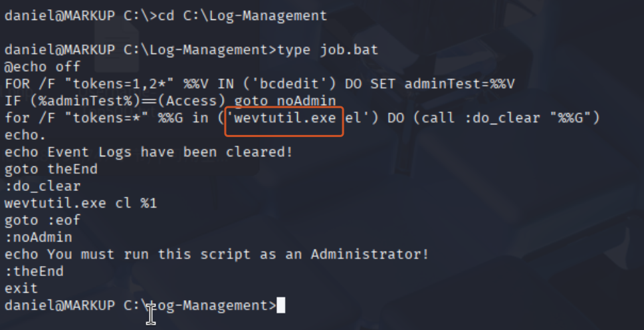Click the highlighted 'wevtutil.exe' text
This screenshot has width=644, height=330.
coord(284,118)
